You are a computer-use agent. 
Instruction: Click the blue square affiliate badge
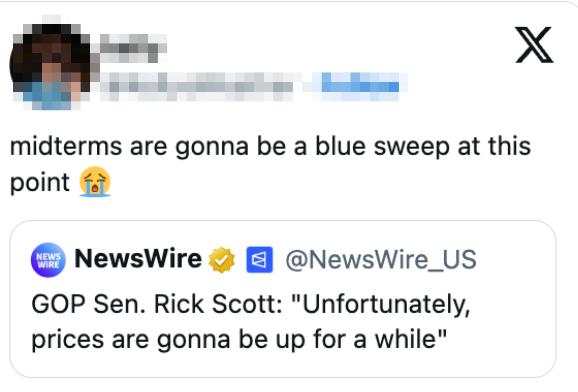(259, 260)
